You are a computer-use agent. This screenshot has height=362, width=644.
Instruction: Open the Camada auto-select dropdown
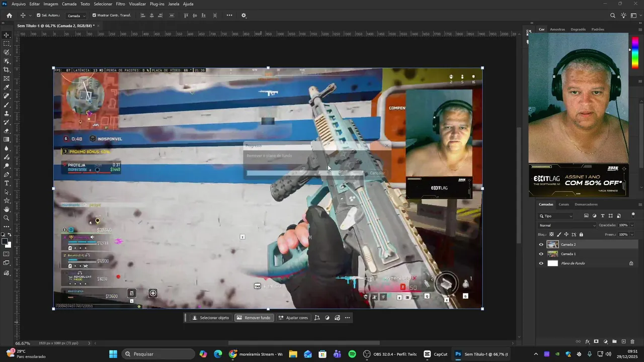pos(76,16)
